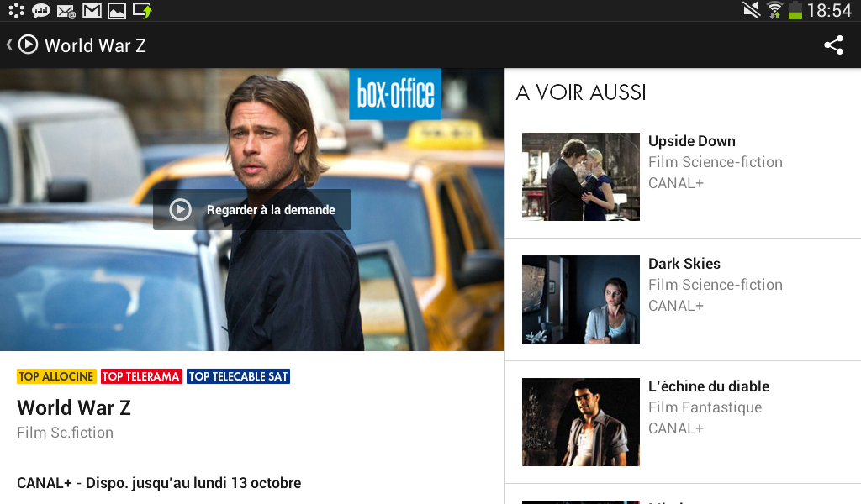Tap the World War Z poster image

coord(252,209)
